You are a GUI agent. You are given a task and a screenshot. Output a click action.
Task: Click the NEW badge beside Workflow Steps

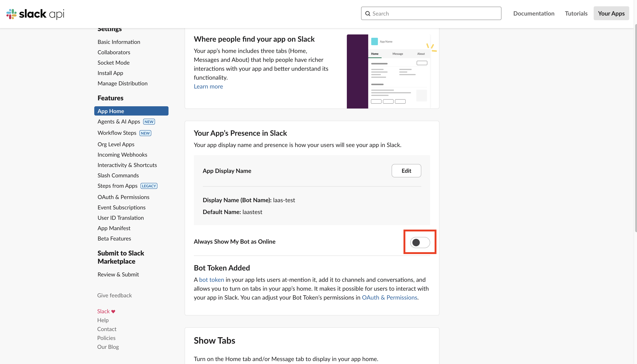[x=145, y=133]
